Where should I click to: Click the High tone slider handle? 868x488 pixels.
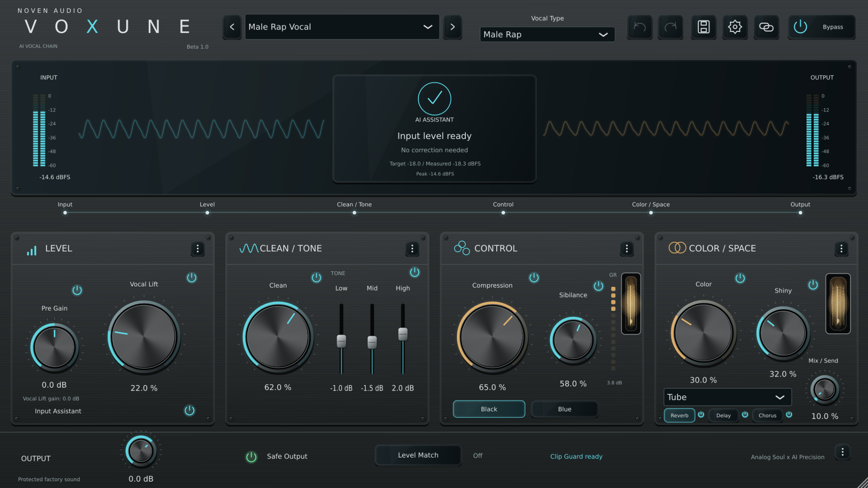click(x=403, y=334)
